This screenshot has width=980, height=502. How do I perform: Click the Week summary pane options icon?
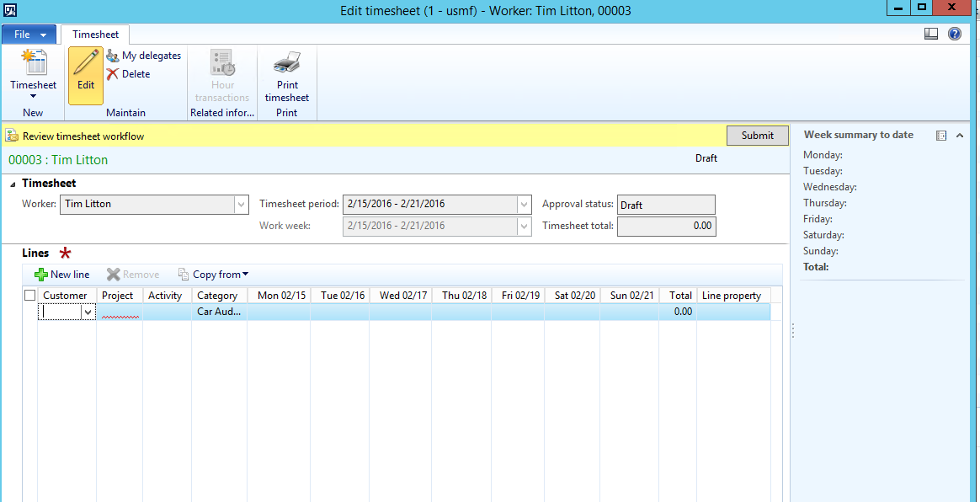click(x=941, y=136)
